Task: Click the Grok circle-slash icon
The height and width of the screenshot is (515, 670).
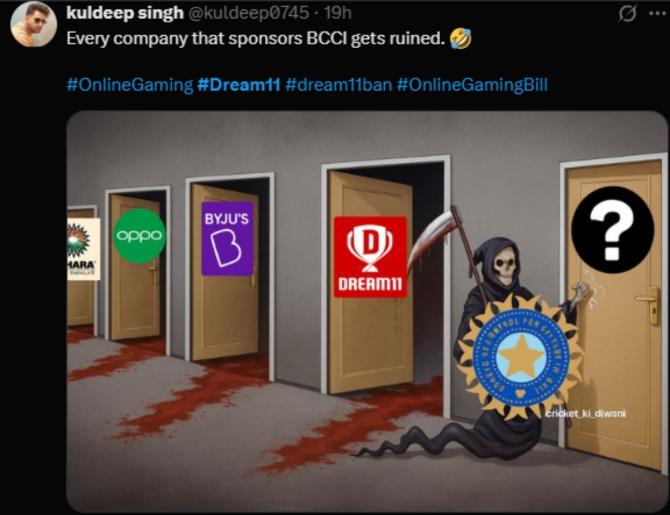Action: tap(627, 14)
